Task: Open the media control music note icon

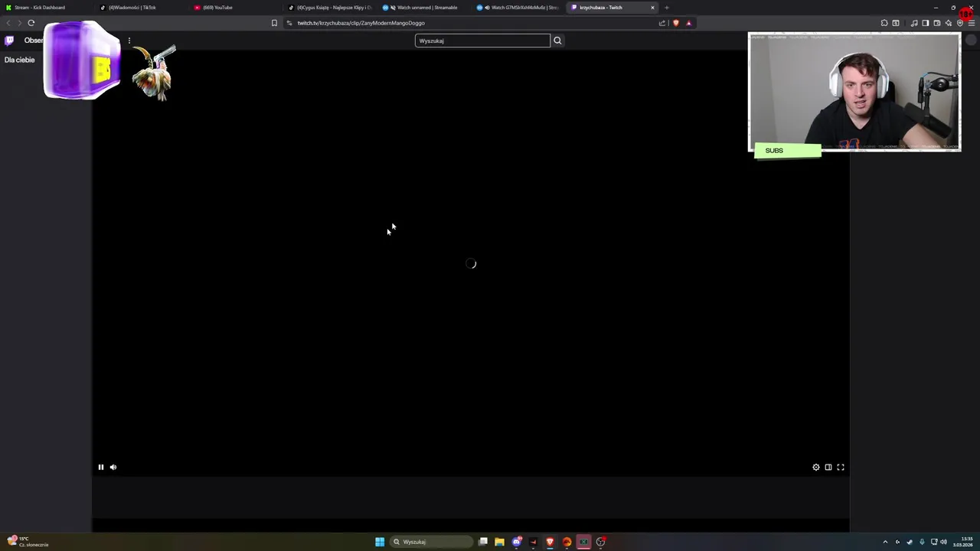Action: pos(914,23)
